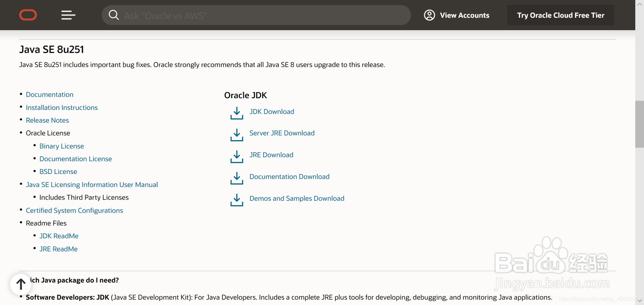Open the Server JRE Download link
The height and width of the screenshot is (305, 644).
coord(282,133)
